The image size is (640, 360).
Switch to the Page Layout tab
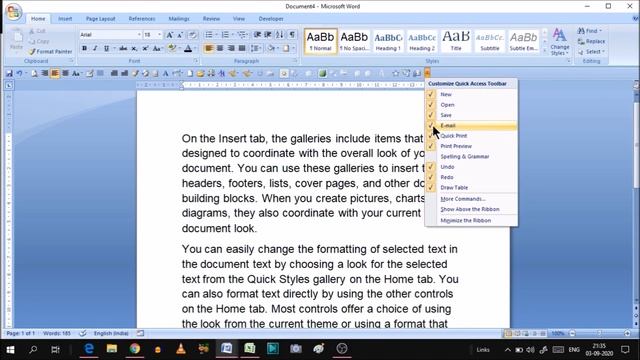click(100, 19)
